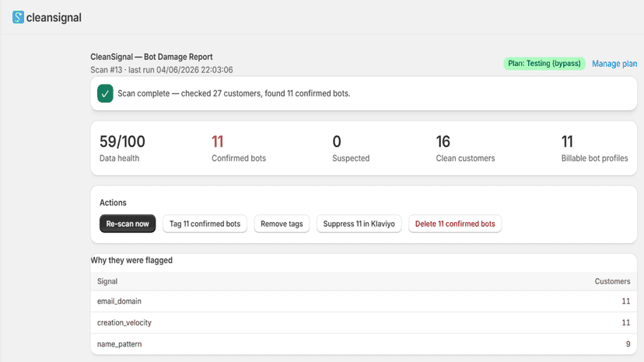The width and height of the screenshot is (644, 362).
Task: Select the name_pattern signal row
Action: (363, 344)
